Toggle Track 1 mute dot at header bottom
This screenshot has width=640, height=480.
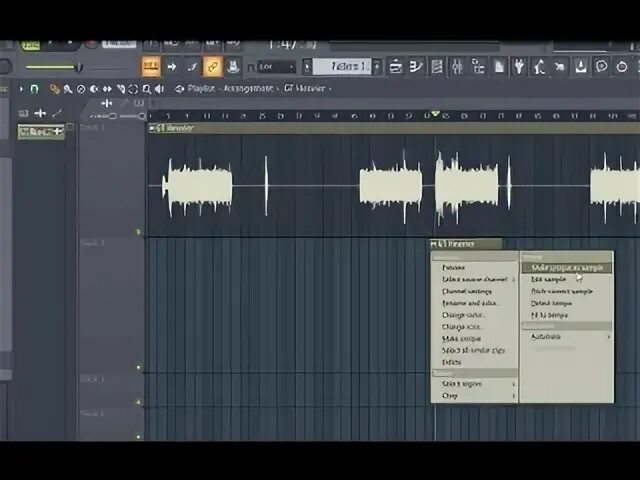[138, 232]
